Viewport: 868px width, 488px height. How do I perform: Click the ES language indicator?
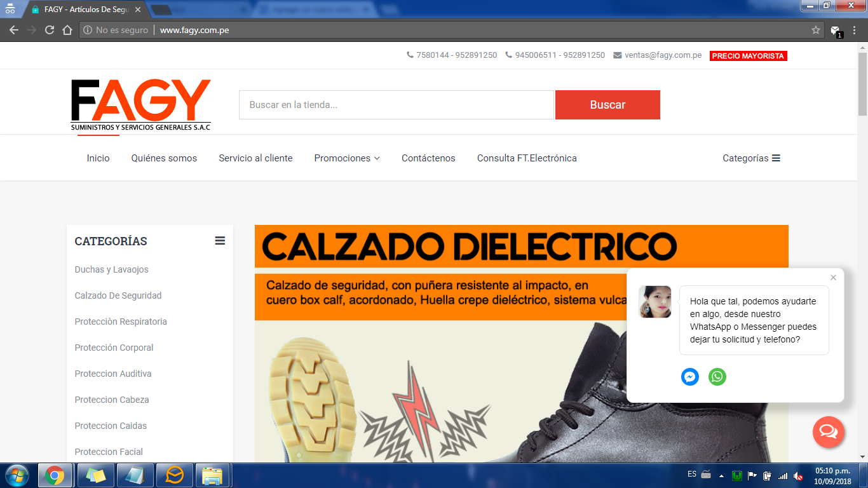click(x=692, y=474)
